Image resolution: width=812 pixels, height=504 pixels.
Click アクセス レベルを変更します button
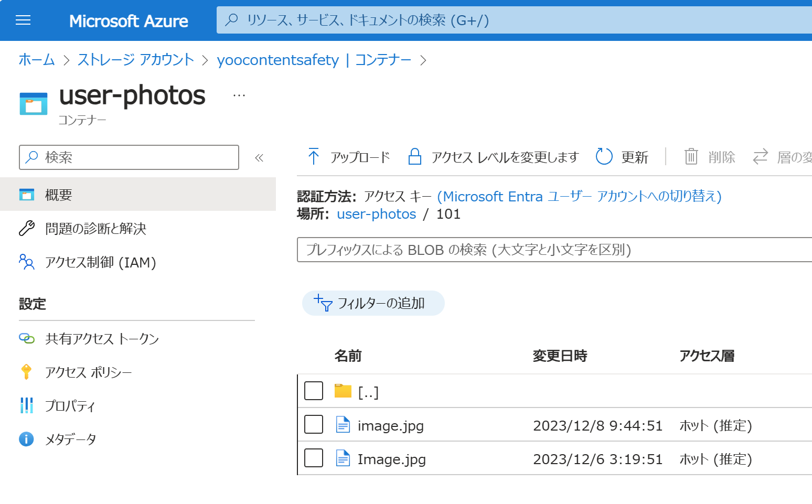click(494, 157)
